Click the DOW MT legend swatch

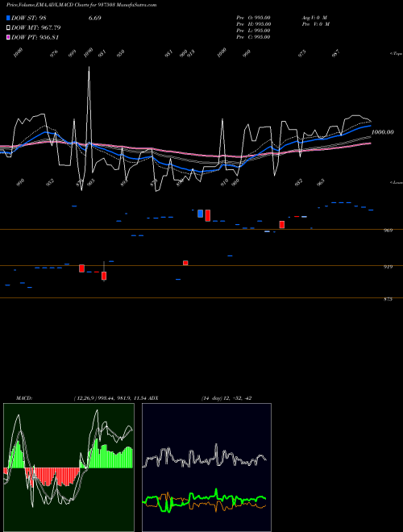pyautogui.click(x=8, y=27)
